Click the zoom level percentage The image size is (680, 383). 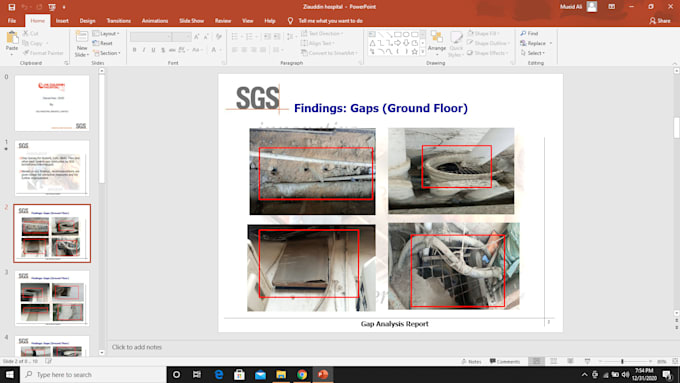tap(661, 361)
